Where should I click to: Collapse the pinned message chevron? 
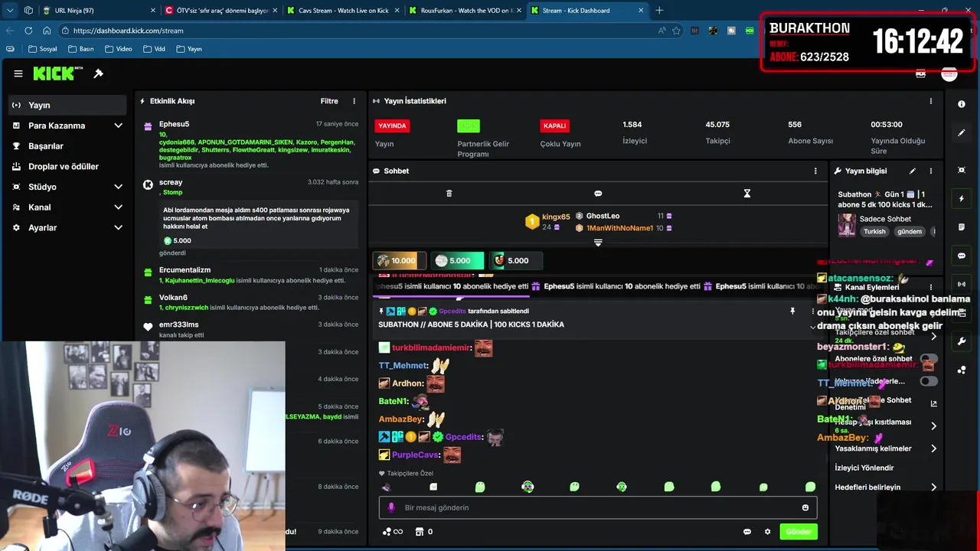point(812,328)
